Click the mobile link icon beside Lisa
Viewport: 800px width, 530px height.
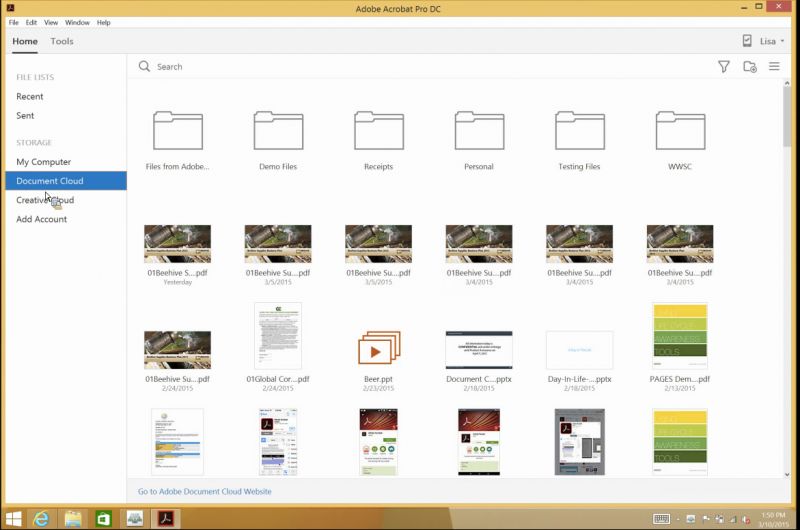tap(747, 41)
